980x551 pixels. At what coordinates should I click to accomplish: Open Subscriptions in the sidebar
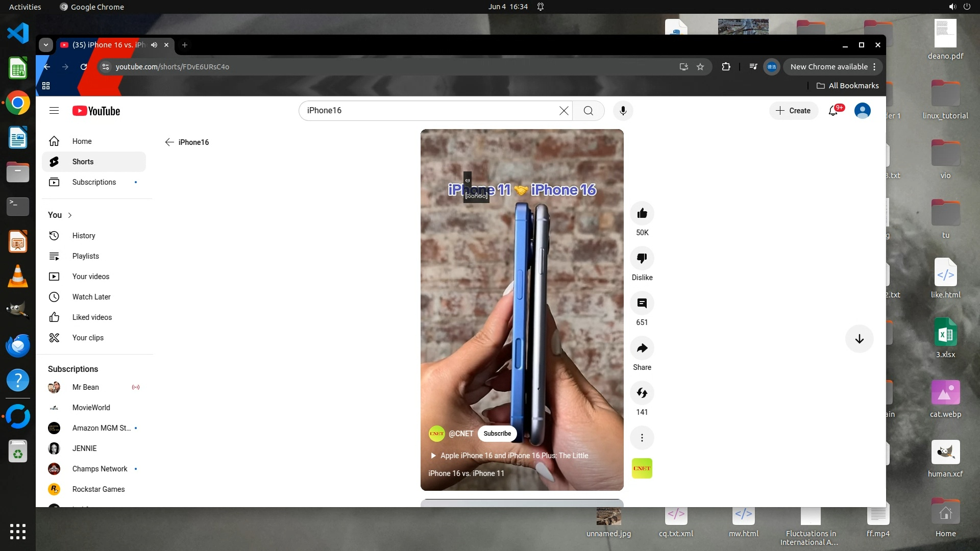click(94, 182)
